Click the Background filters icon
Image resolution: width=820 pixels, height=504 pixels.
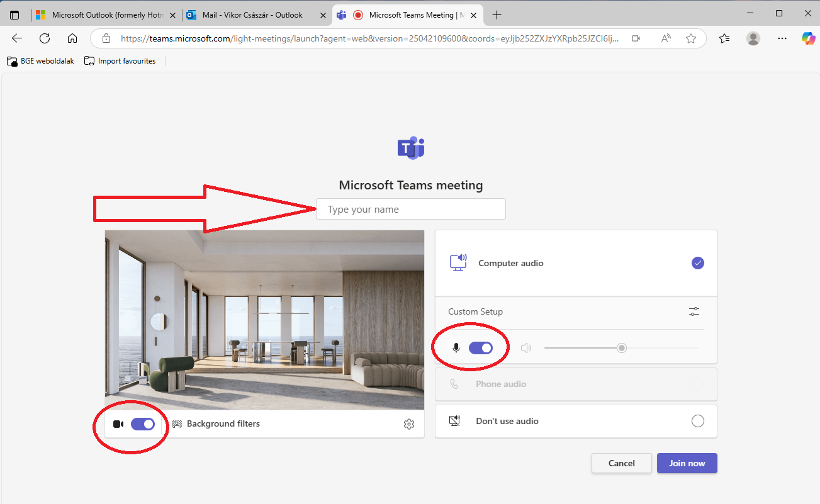(177, 424)
